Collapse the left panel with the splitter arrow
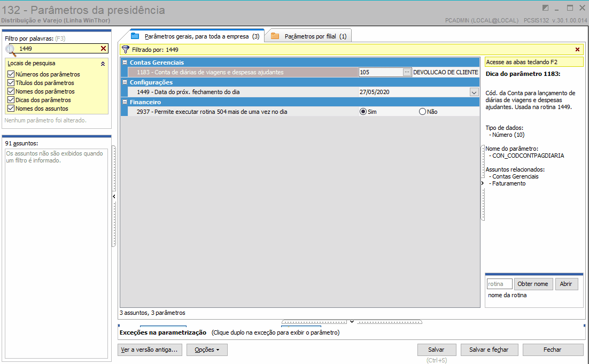The image size is (589, 364). [114, 196]
